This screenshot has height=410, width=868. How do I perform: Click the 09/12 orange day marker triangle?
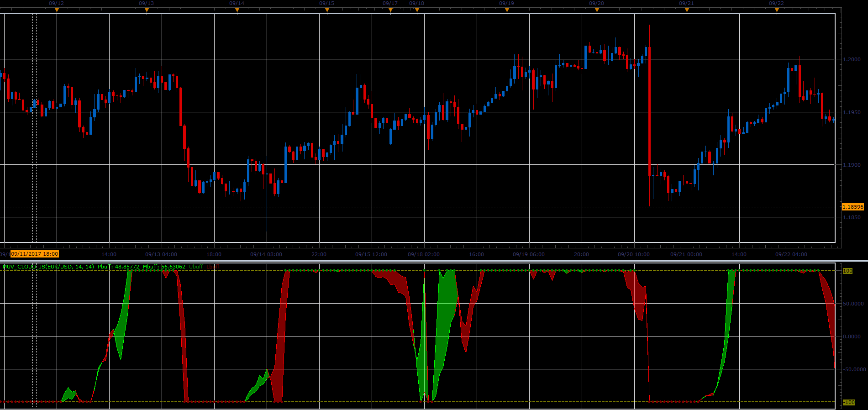[x=57, y=10]
